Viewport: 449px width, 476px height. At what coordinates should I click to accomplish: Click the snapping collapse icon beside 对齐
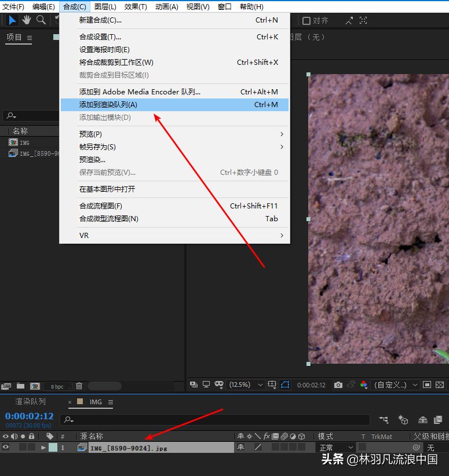tap(349, 21)
